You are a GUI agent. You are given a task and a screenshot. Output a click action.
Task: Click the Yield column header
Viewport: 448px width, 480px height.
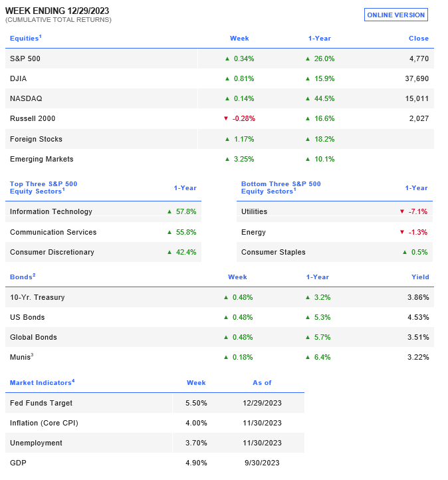coord(420,277)
